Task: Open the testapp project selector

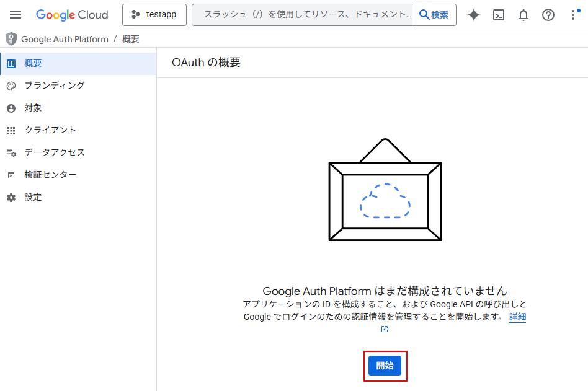Action: [x=154, y=15]
